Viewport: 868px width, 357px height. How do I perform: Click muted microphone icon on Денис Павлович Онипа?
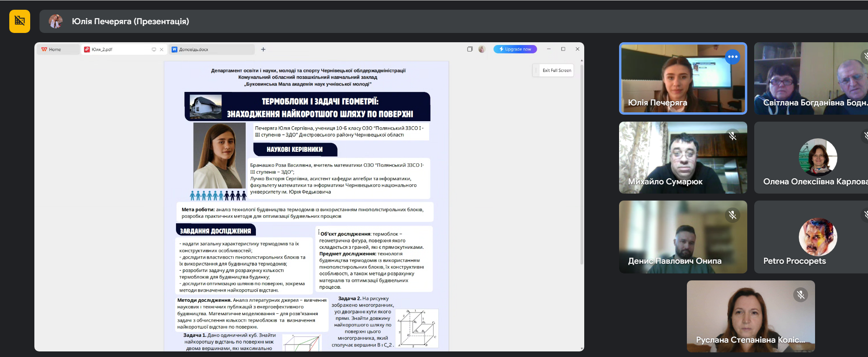point(732,215)
